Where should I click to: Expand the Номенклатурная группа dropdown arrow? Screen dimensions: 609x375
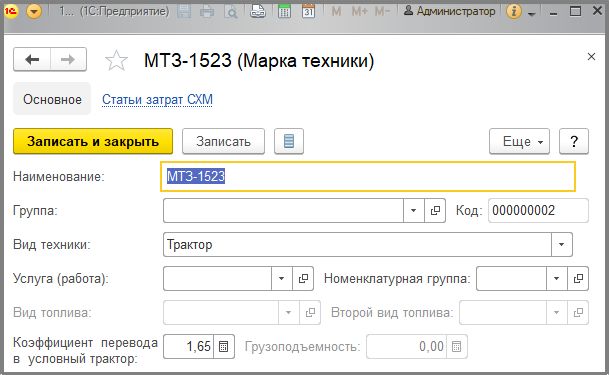tap(557, 278)
